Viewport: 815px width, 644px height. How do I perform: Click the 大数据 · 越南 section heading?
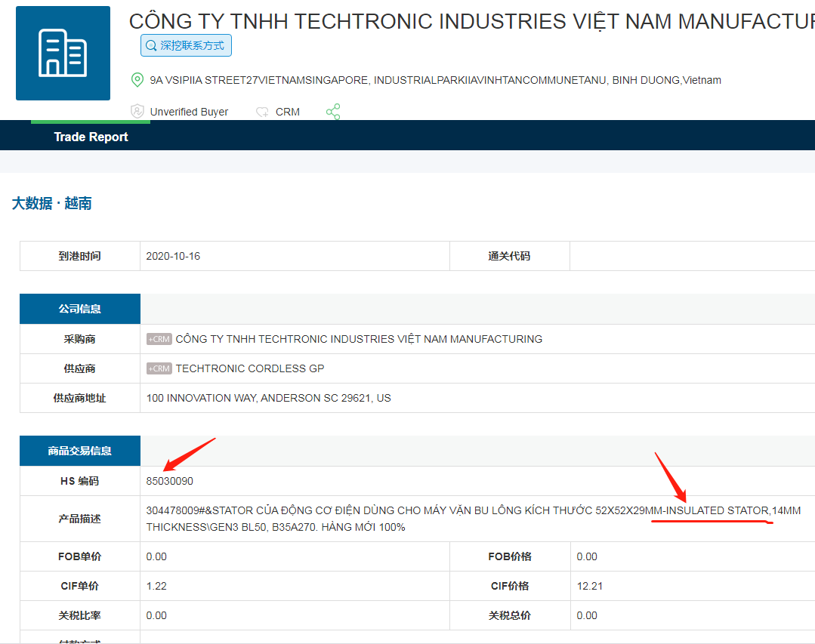click(x=52, y=203)
